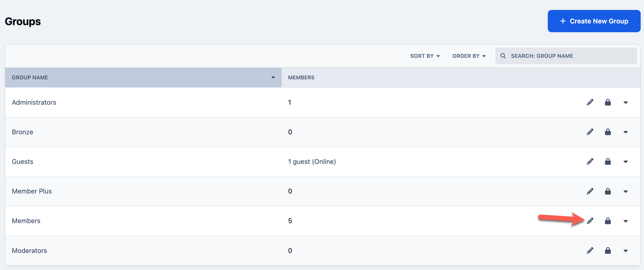Click member count 5 in Members row

coord(290,221)
